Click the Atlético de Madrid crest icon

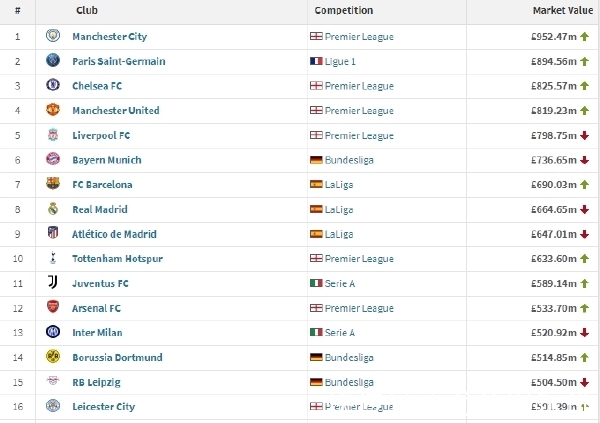pos(53,233)
